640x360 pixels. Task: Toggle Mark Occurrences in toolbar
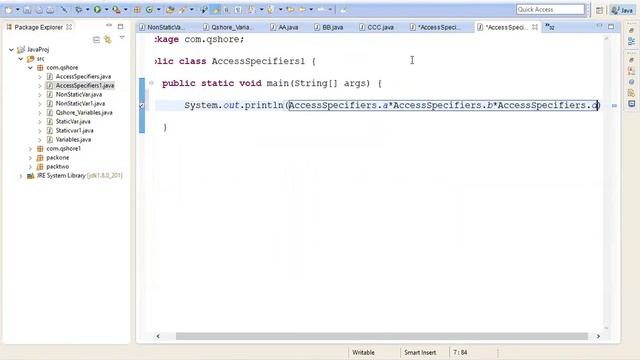pos(216,9)
